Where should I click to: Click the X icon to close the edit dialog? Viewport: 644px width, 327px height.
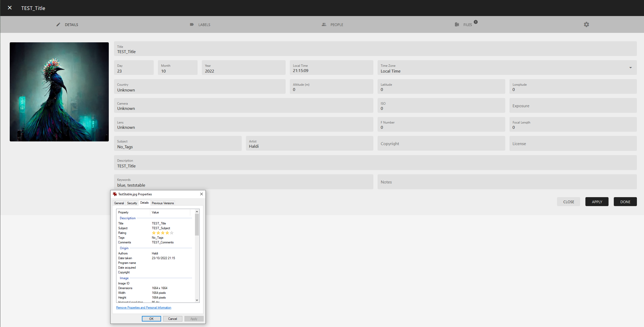10,8
